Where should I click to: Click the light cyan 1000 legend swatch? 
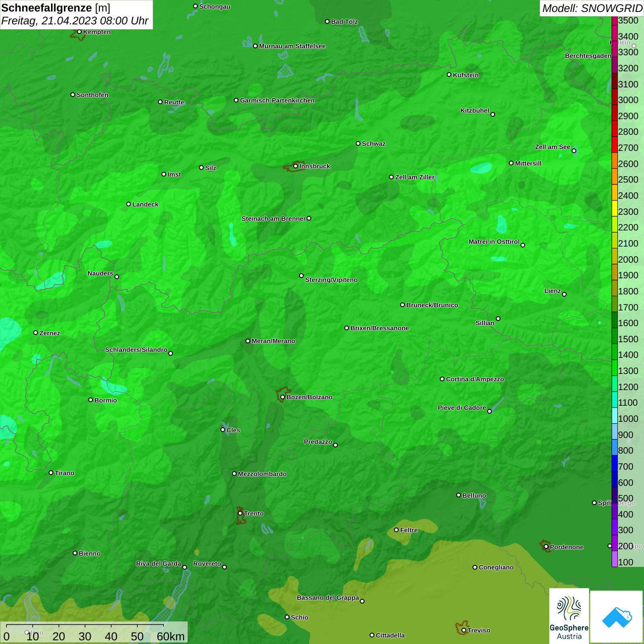click(615, 415)
